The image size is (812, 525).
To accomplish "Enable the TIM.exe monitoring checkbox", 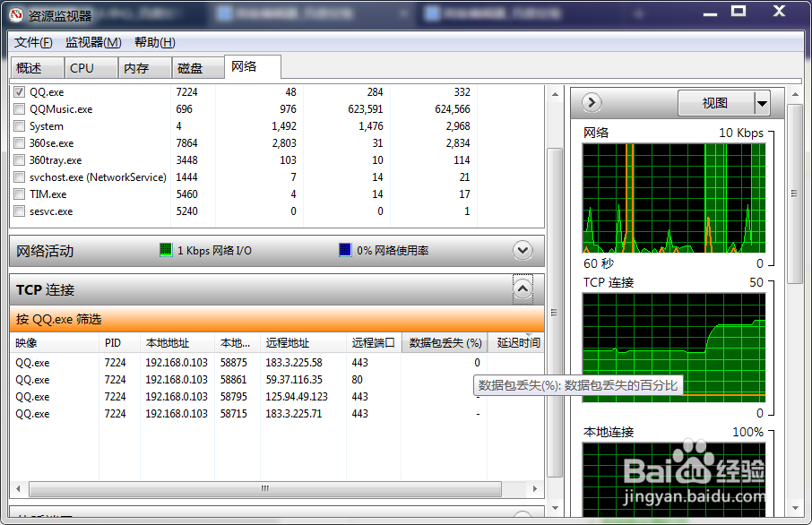I will [19, 194].
